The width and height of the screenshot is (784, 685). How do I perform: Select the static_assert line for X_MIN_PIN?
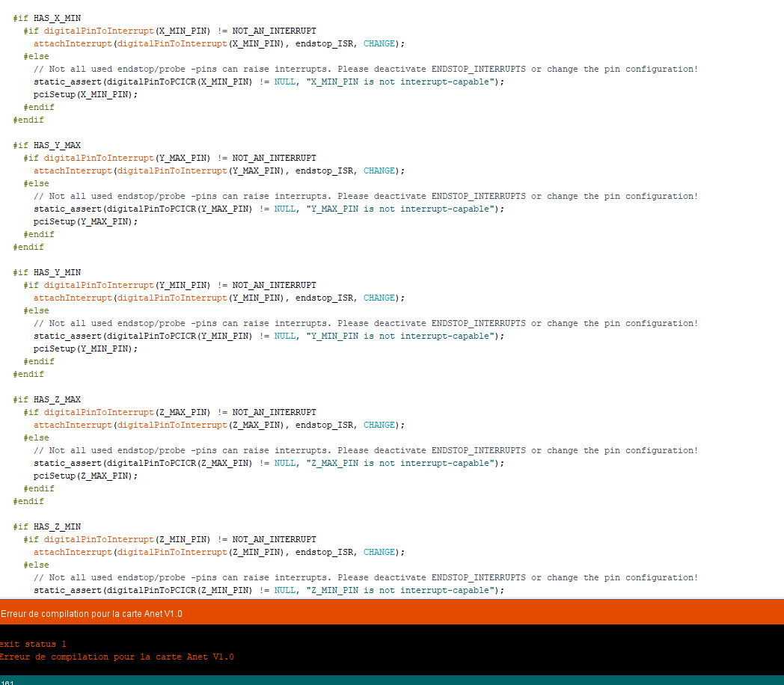pyautogui.click(x=269, y=82)
